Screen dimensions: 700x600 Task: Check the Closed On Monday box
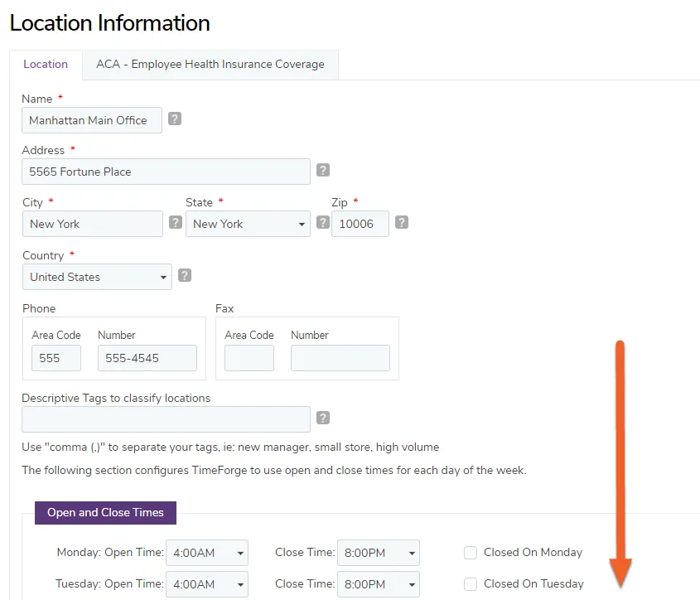pos(471,553)
